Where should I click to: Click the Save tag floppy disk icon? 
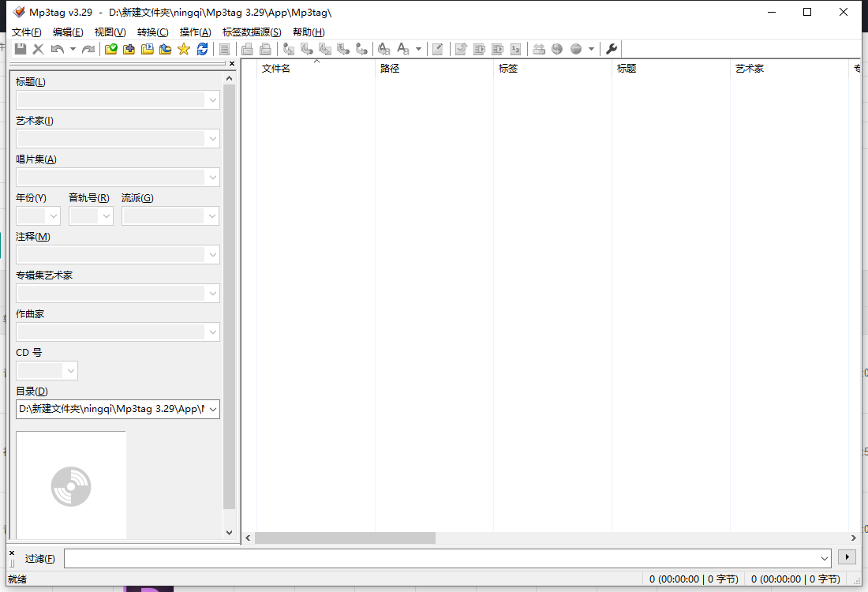coord(21,49)
